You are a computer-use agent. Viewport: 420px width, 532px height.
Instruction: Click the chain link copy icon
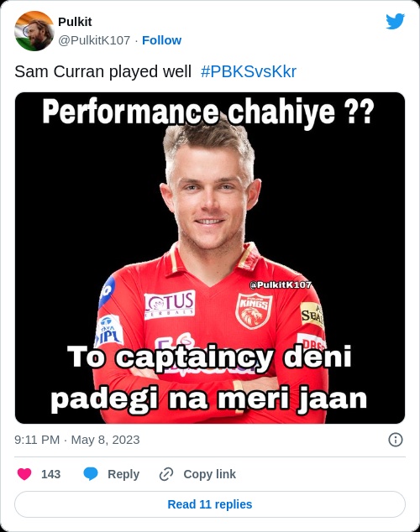(166, 474)
